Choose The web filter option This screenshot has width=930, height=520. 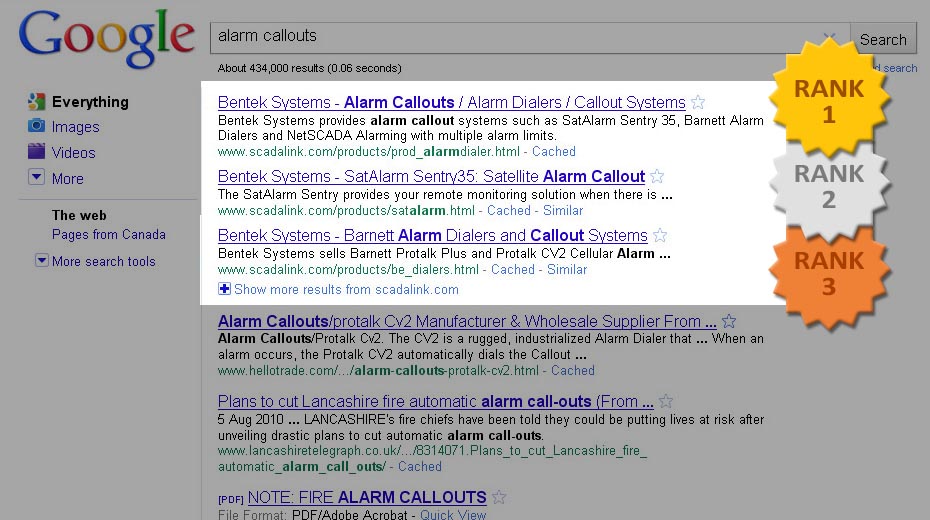79,215
